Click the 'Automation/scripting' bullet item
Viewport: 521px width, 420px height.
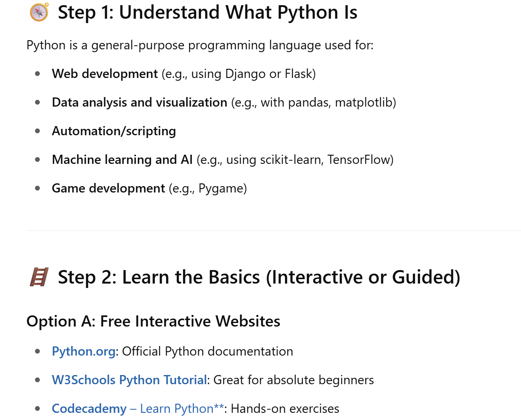click(x=114, y=131)
